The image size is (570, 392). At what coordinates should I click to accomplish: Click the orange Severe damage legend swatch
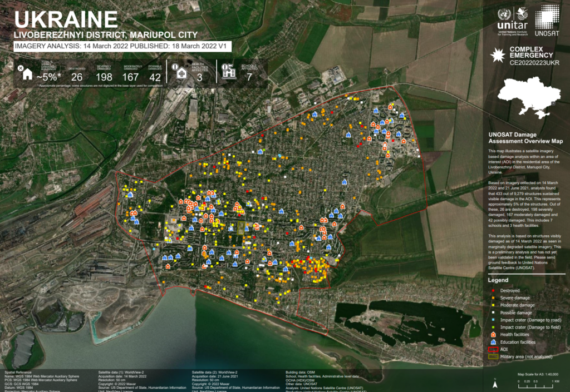(x=492, y=298)
